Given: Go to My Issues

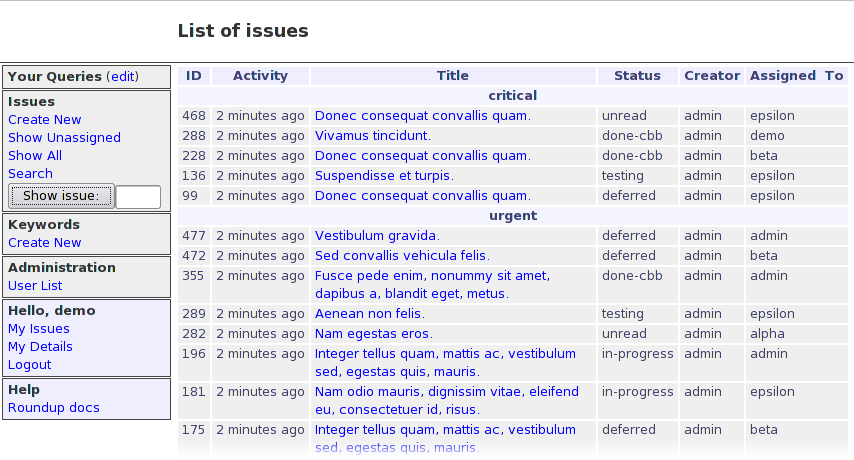Looking at the screenshot, I should (x=39, y=329).
